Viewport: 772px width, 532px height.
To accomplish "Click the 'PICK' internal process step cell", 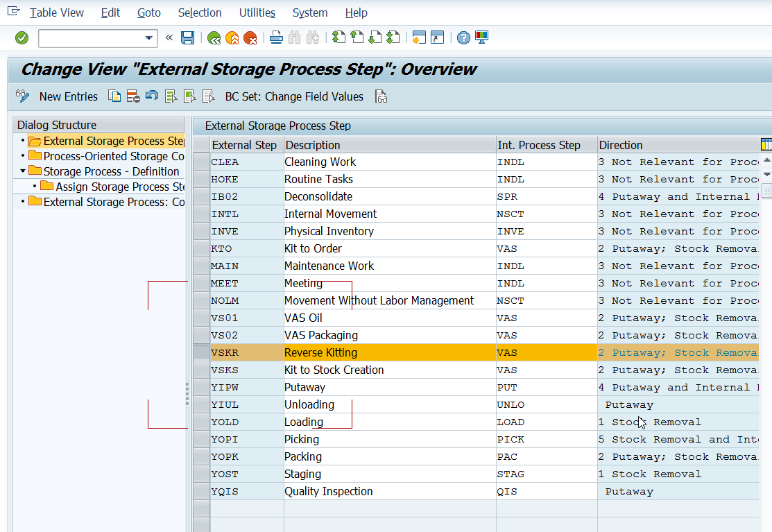I will coord(547,439).
